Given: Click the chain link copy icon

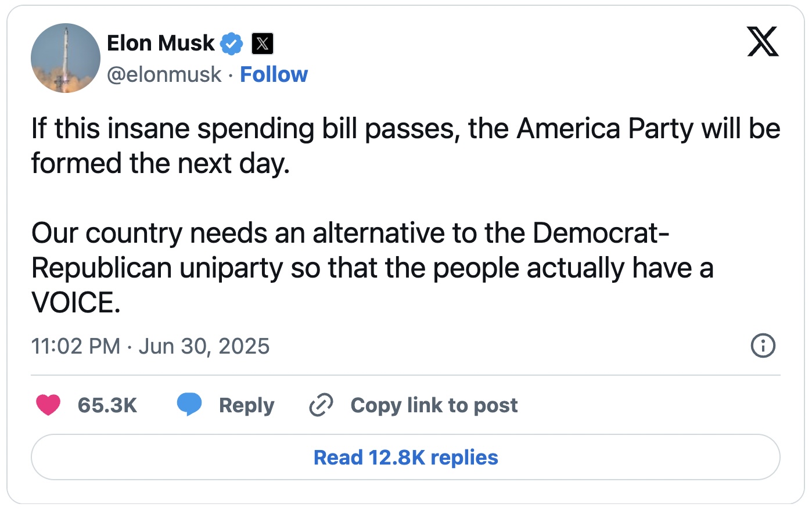Looking at the screenshot, I should click(321, 405).
